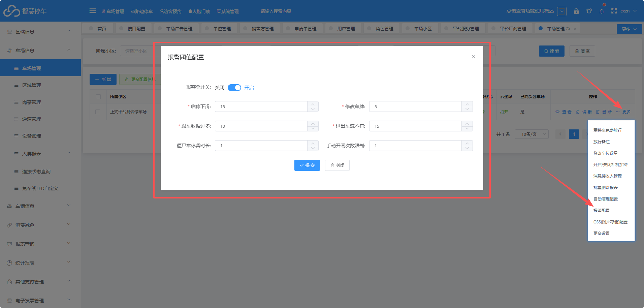The width and height of the screenshot is (644, 308).
Task: Click the 搜索 search button
Action: point(552,51)
